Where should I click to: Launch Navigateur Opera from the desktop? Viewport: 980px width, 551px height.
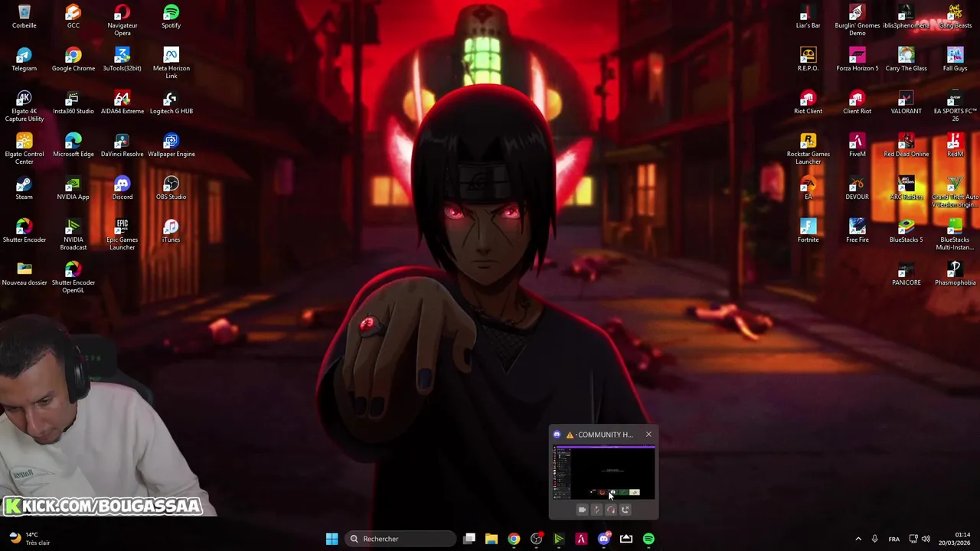click(x=122, y=20)
